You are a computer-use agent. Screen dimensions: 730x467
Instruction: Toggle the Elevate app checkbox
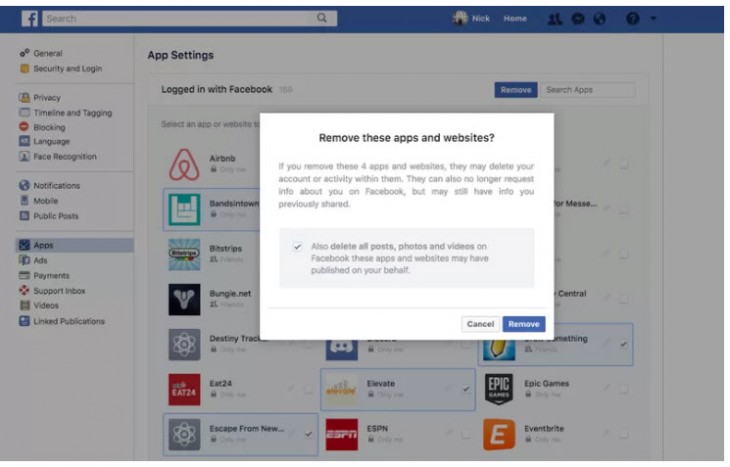coord(466,389)
